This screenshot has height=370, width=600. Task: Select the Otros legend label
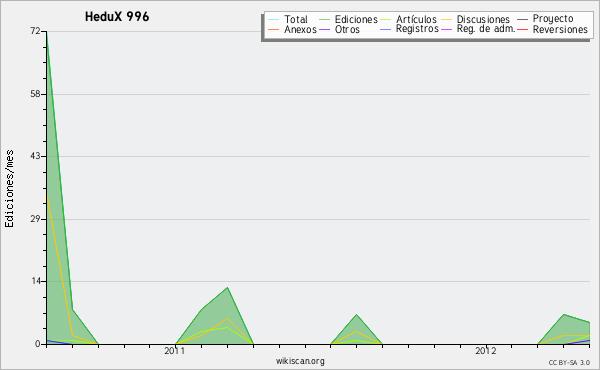(347, 29)
